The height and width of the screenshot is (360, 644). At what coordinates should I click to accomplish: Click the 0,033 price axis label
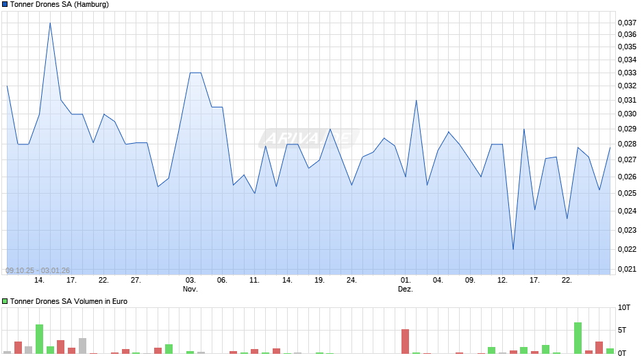627,73
